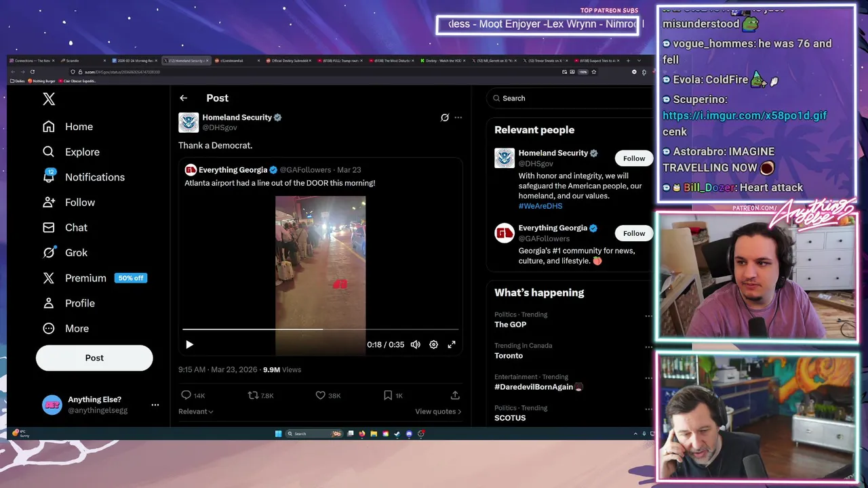Follow Everything Georgia in Relevant people

coord(634,233)
